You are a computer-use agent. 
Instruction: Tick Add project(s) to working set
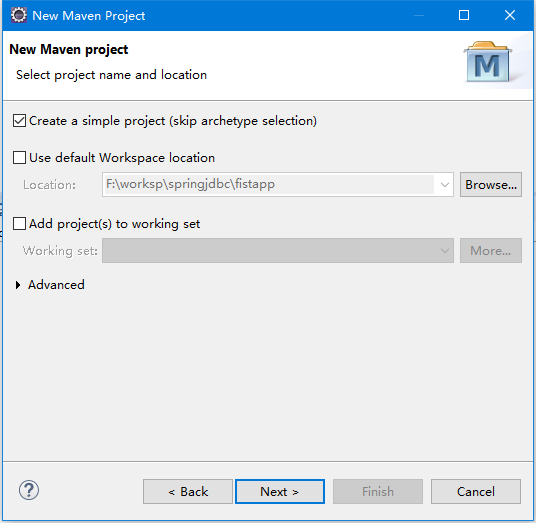click(19, 224)
